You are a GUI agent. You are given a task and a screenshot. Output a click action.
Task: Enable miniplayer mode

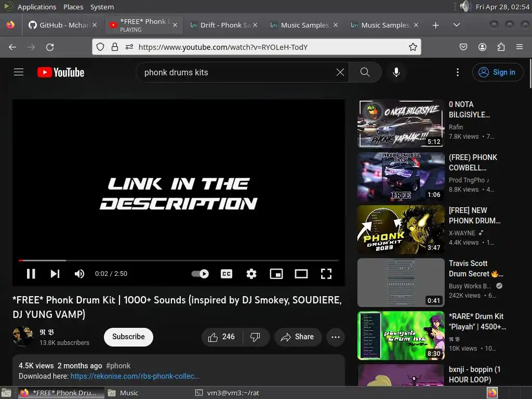coord(276,274)
